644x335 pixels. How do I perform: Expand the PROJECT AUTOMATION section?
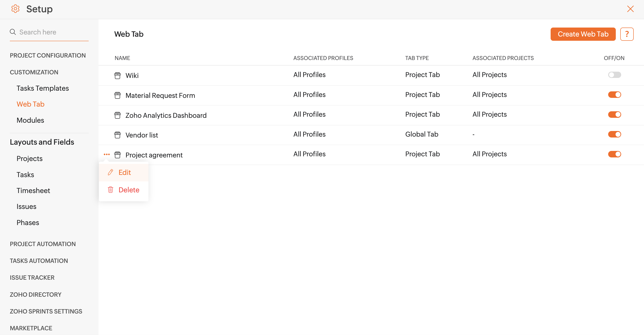pyautogui.click(x=43, y=244)
